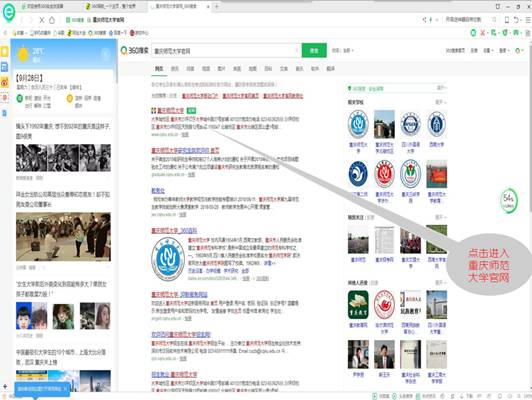Click the 360搜索首页 link at top right
532x400 pixels.
click(455, 51)
